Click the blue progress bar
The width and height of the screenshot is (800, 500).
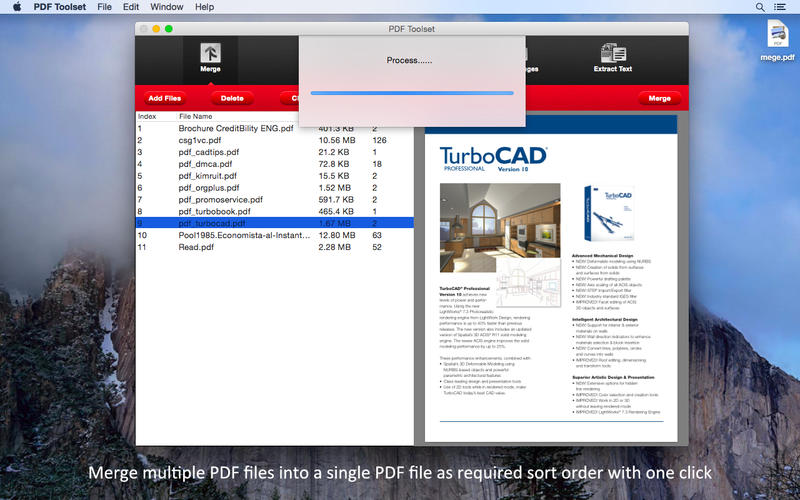[412, 93]
